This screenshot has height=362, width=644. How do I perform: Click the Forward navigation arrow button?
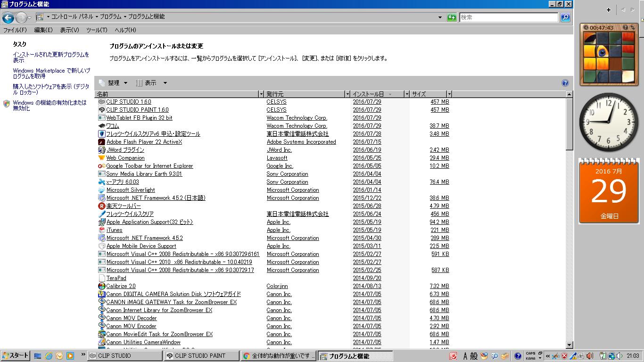click(21, 18)
